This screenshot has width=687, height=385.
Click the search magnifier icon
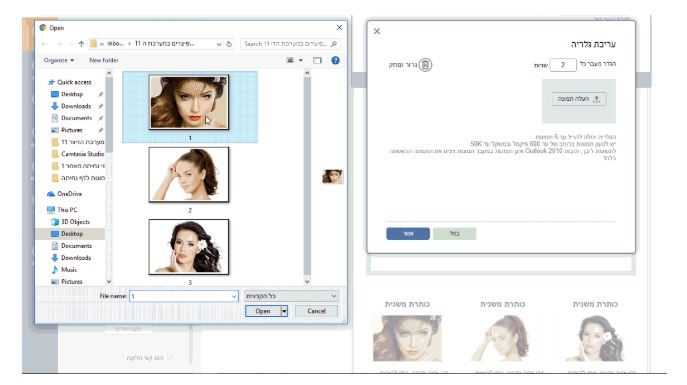333,44
